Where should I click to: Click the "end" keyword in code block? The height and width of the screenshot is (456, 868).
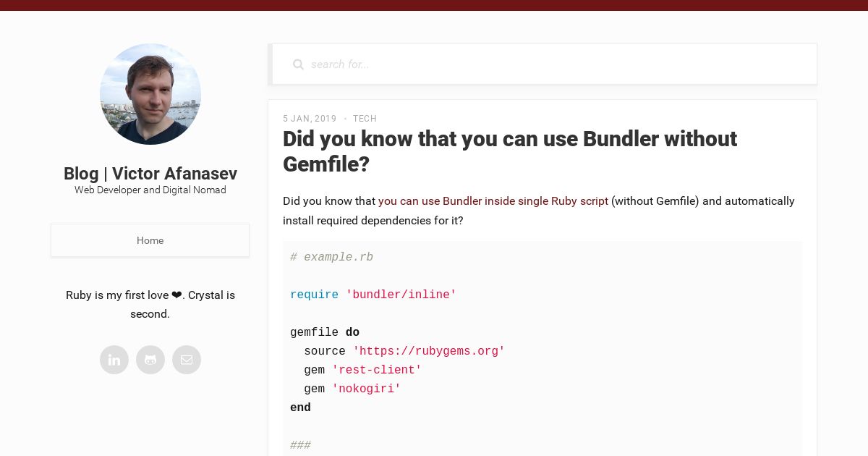point(300,408)
